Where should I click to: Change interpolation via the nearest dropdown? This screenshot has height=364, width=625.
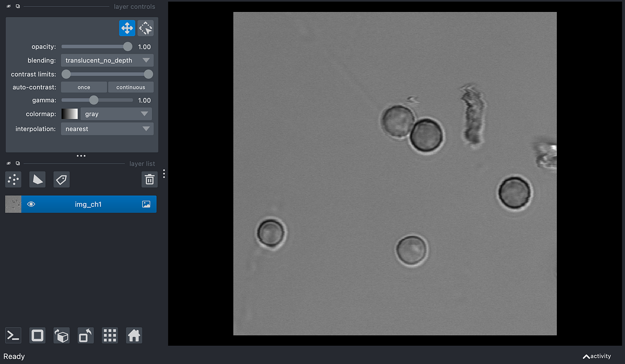point(107,129)
